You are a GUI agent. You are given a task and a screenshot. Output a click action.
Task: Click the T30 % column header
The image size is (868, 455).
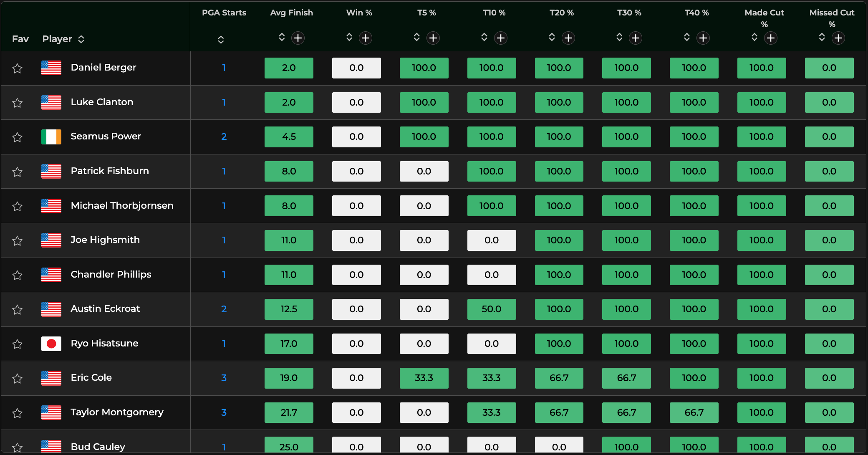[x=629, y=13]
